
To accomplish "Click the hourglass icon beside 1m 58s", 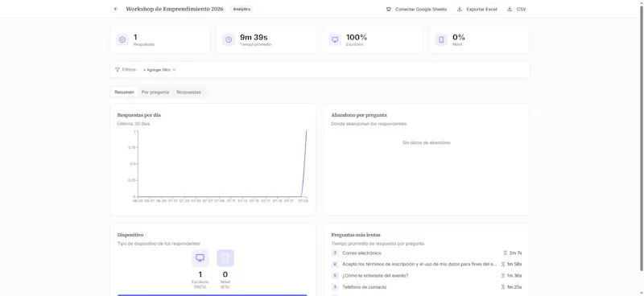I will click(x=502, y=265).
